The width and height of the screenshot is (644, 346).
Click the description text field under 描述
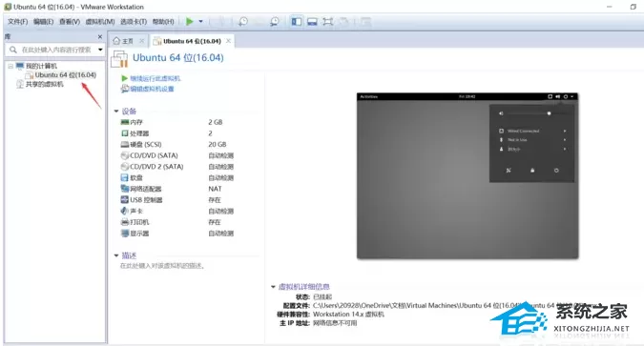[x=162, y=266]
